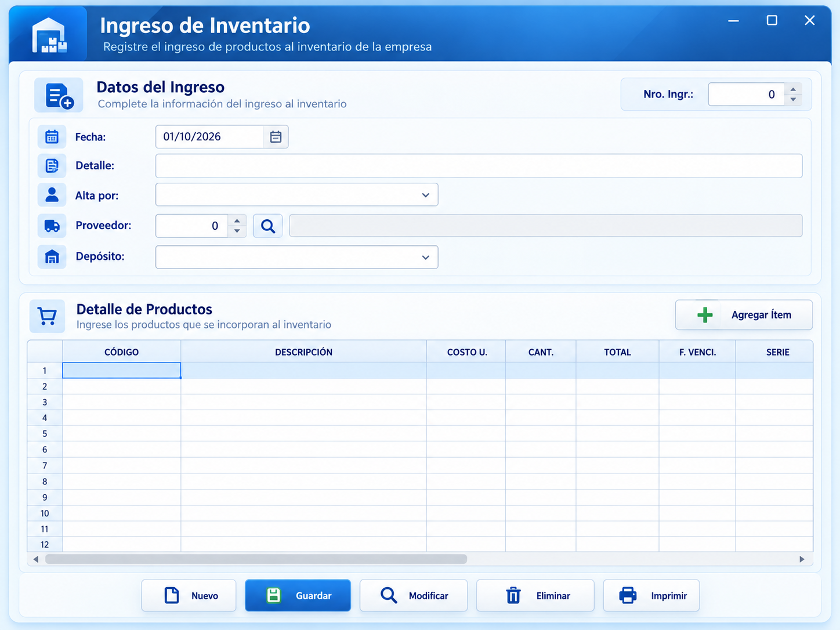Decrement the Proveedor number
This screenshot has width=840, height=630.
click(237, 231)
